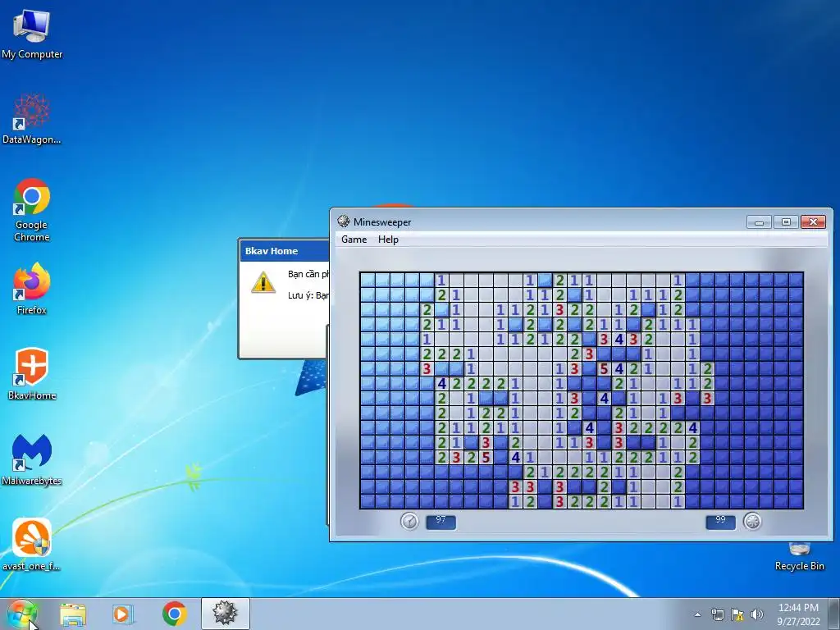Click the Bkav Home dialog title bar
Screen dimensions: 840x630
[x=285, y=251]
